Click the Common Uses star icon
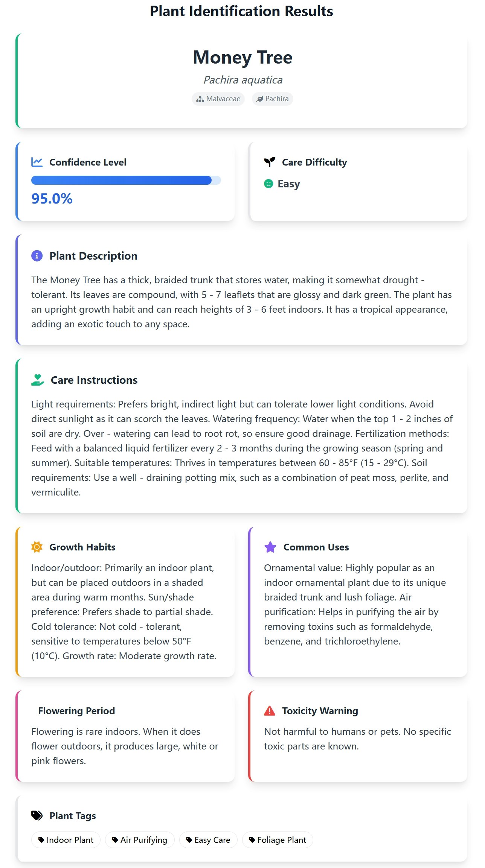 270,547
